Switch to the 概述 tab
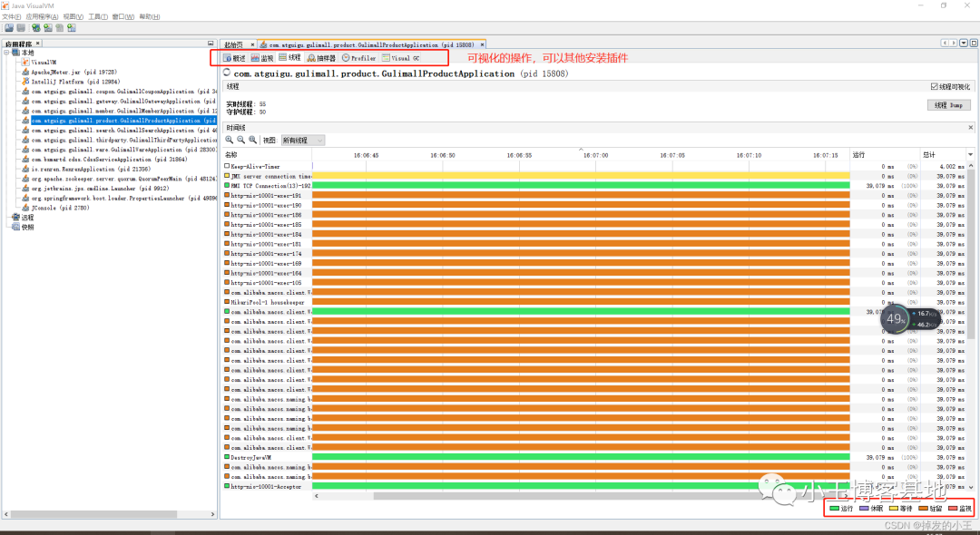This screenshot has height=535, width=980. click(234, 58)
